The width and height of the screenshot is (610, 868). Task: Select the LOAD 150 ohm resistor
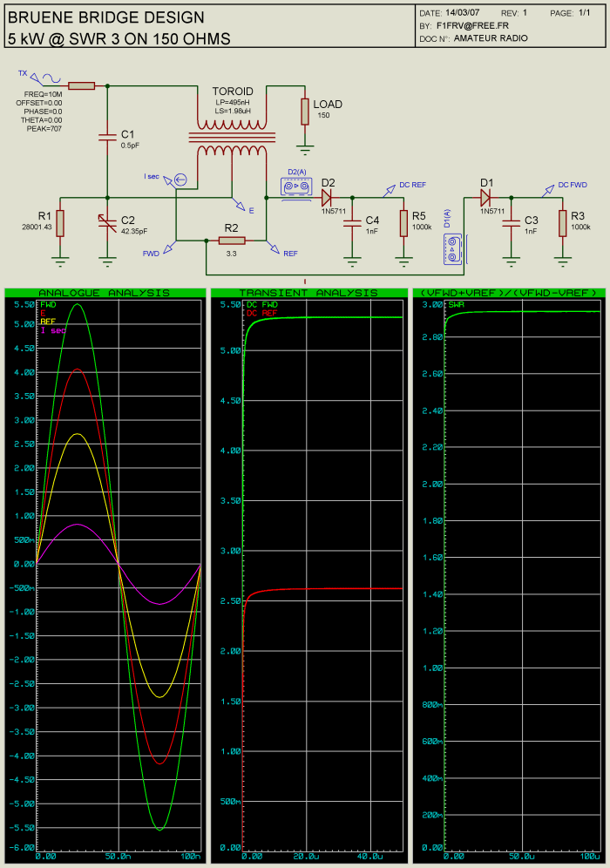tap(304, 111)
